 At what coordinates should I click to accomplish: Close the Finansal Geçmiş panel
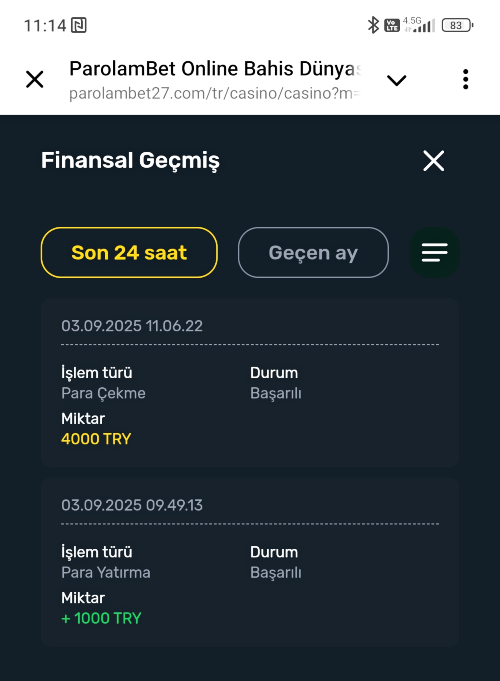tap(434, 161)
